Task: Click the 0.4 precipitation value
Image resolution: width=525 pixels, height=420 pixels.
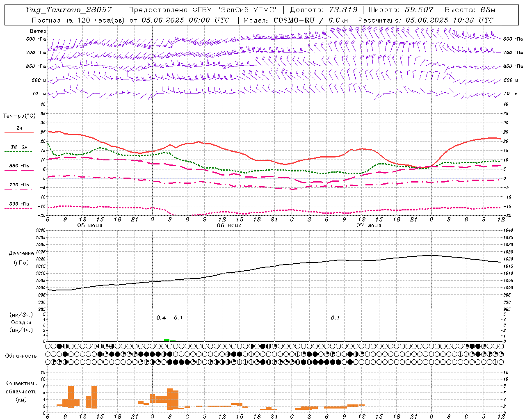Action: [x=161, y=318]
